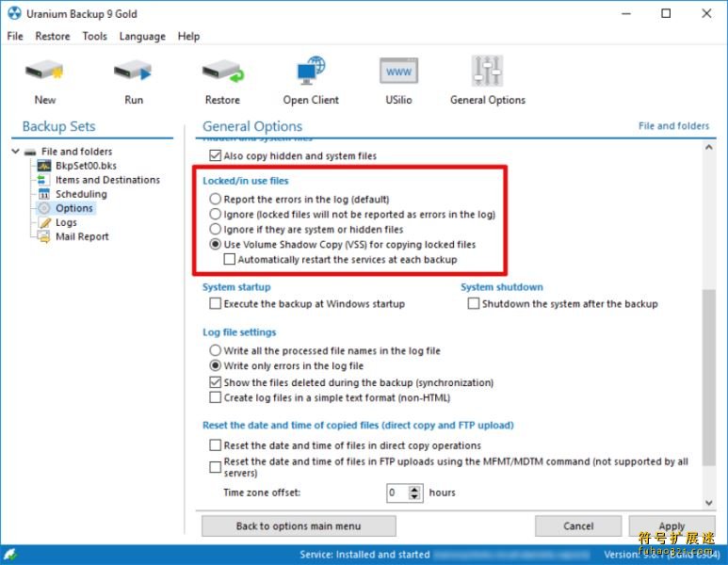Image resolution: width=728 pixels, height=565 pixels.
Task: Increase the time zone offset stepper
Action: click(x=414, y=489)
